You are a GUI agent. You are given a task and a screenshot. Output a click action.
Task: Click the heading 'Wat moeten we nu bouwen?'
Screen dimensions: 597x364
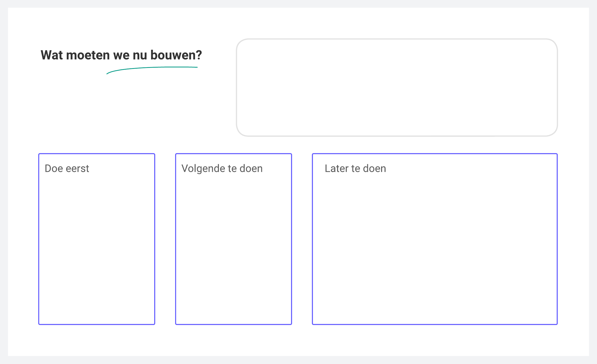[121, 55]
